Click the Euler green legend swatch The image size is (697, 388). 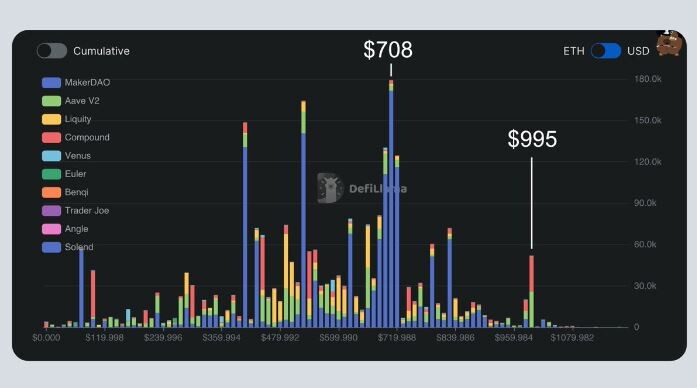click(x=51, y=174)
